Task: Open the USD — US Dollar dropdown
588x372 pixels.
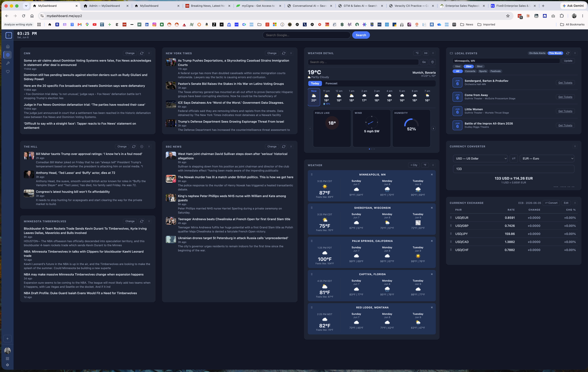Action: coord(480,158)
